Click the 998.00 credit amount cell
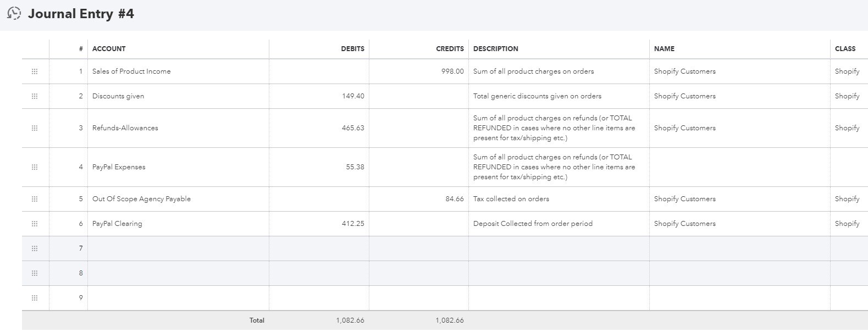 (418, 71)
